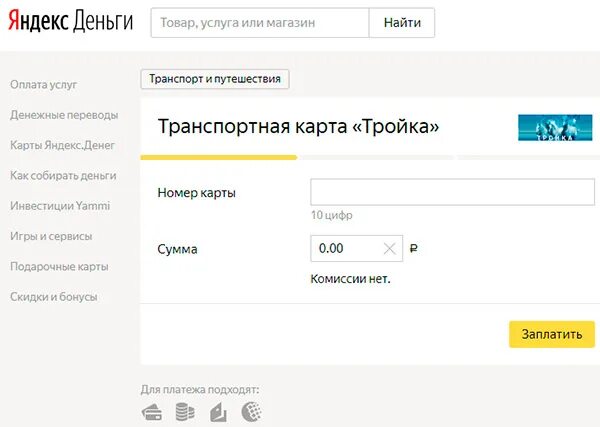Click the ruble currency sign
This screenshot has width=600, height=427.
pyautogui.click(x=414, y=249)
